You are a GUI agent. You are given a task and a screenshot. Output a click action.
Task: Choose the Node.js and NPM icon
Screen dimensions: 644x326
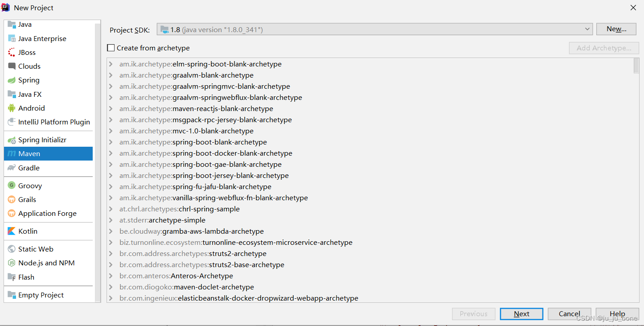pyautogui.click(x=12, y=263)
